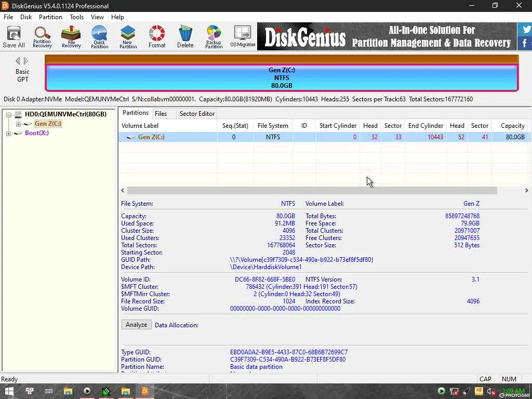Viewport: 532px width, 399px height.
Task: Select Boot(X:) in the disk tree
Action: point(37,133)
